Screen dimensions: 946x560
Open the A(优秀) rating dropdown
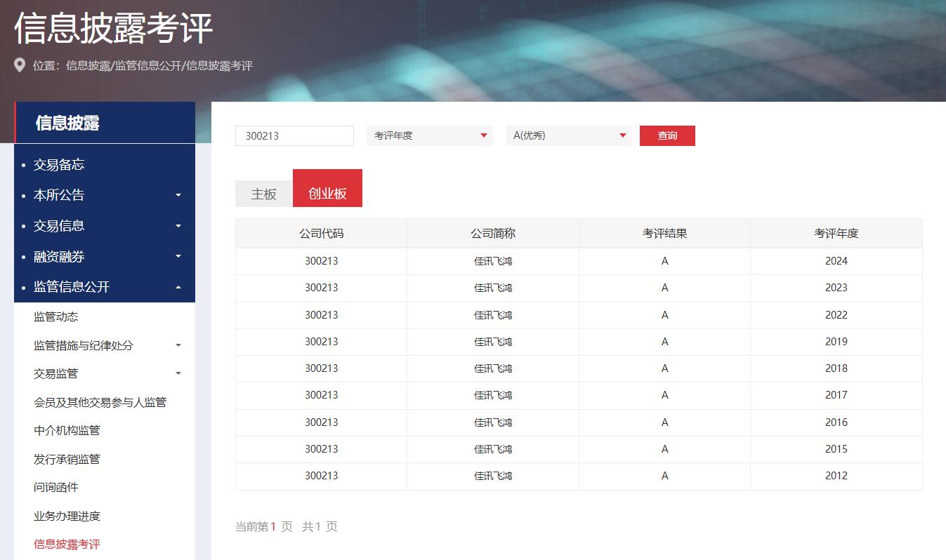pyautogui.click(x=568, y=135)
